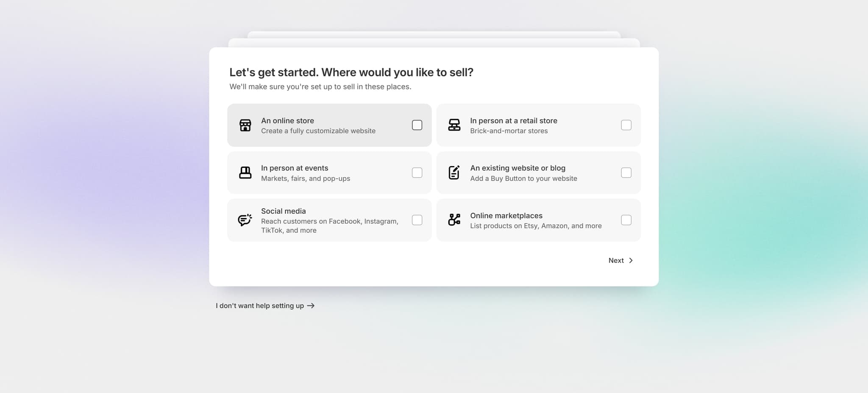Click the arrow beside 'I don't want help setting up'
This screenshot has height=393, width=868.
click(x=311, y=305)
